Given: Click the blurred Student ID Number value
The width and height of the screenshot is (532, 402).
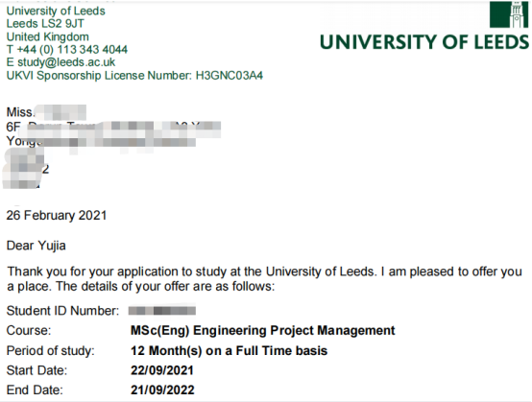Looking at the screenshot, I should coord(162,311).
